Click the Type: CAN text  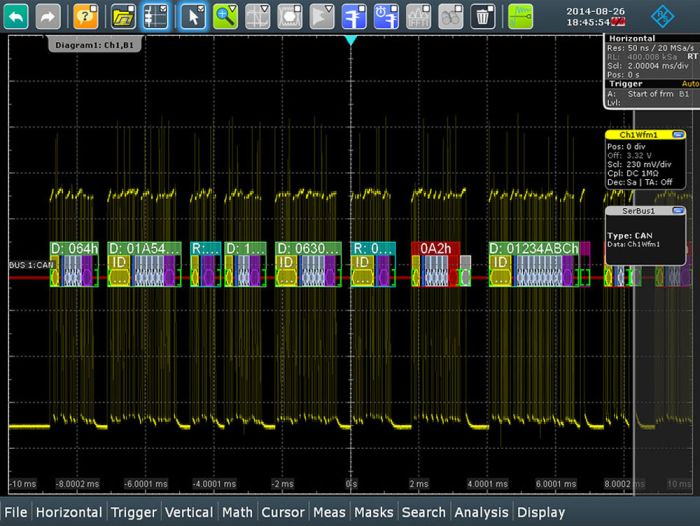(629, 235)
